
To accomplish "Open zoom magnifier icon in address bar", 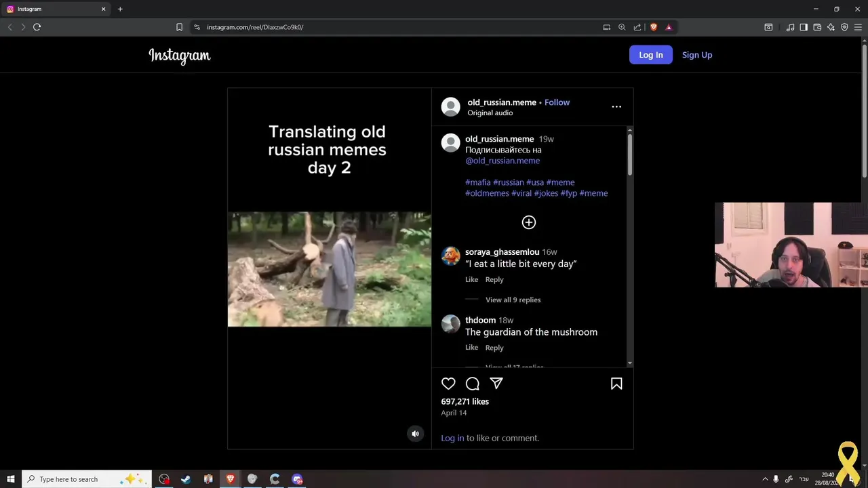I will click(x=622, y=27).
